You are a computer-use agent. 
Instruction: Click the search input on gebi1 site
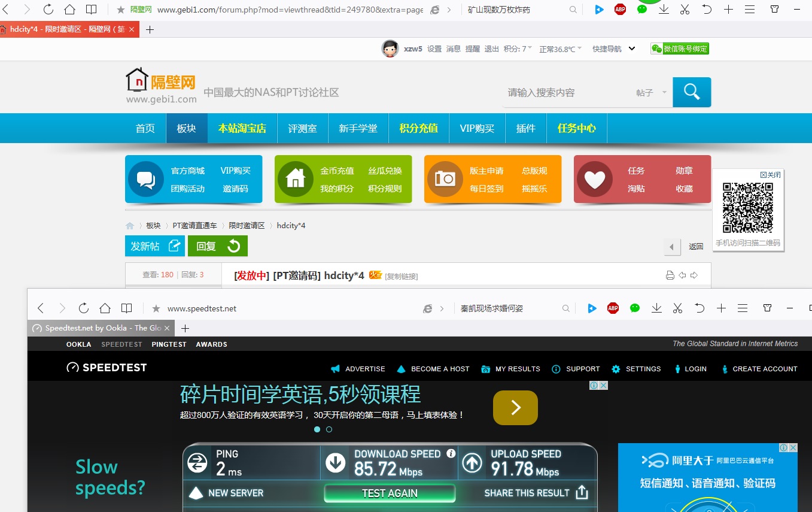[x=565, y=93]
